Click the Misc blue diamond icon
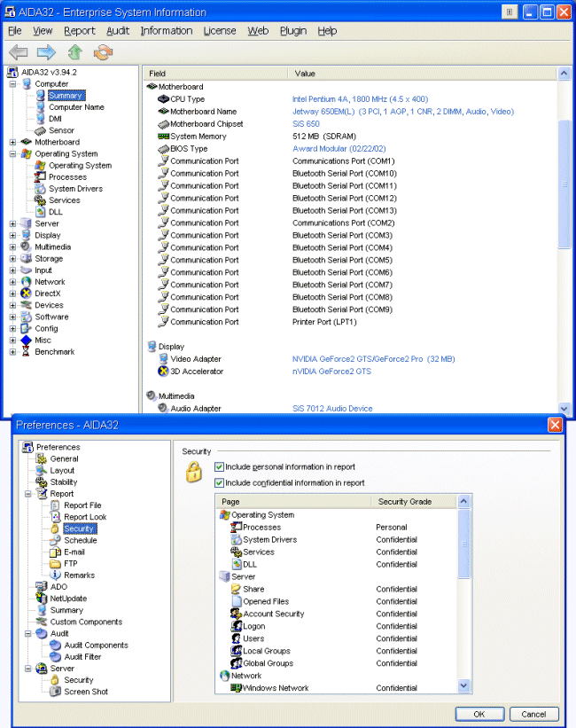Screen dimensions: 576x728 coord(26,340)
